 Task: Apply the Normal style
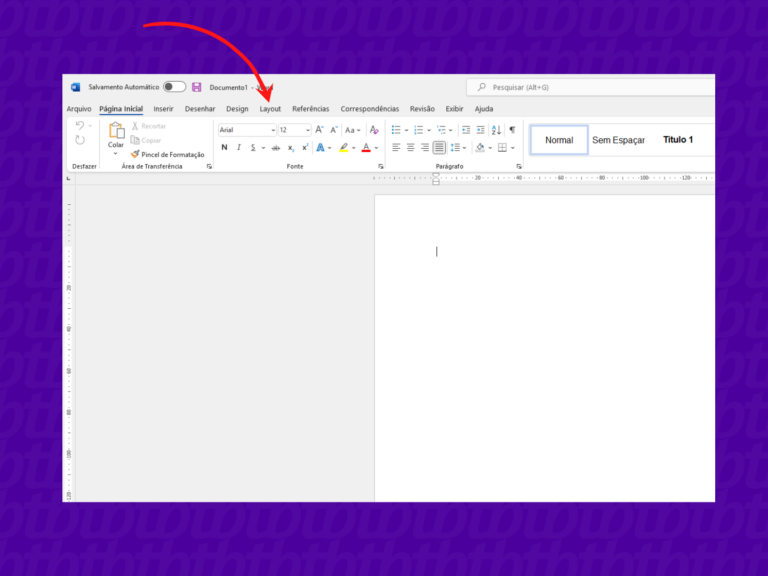[x=559, y=140]
